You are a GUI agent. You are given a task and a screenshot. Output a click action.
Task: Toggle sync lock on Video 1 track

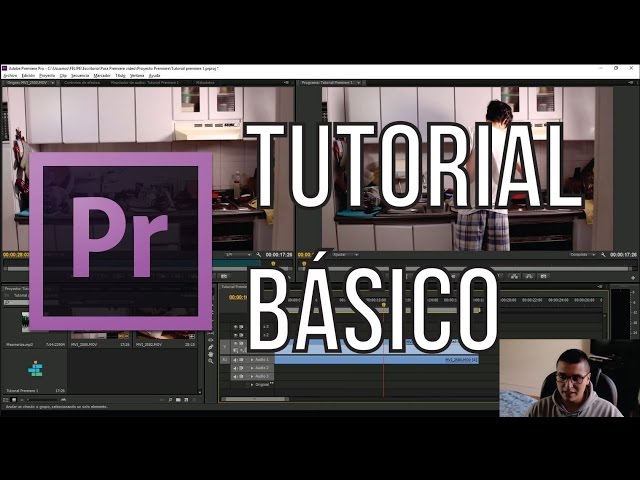tap(241, 344)
